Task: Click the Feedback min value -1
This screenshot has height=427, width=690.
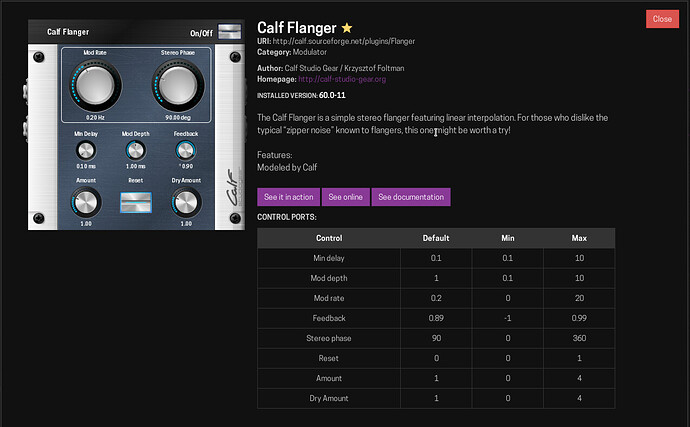Action: pos(508,318)
